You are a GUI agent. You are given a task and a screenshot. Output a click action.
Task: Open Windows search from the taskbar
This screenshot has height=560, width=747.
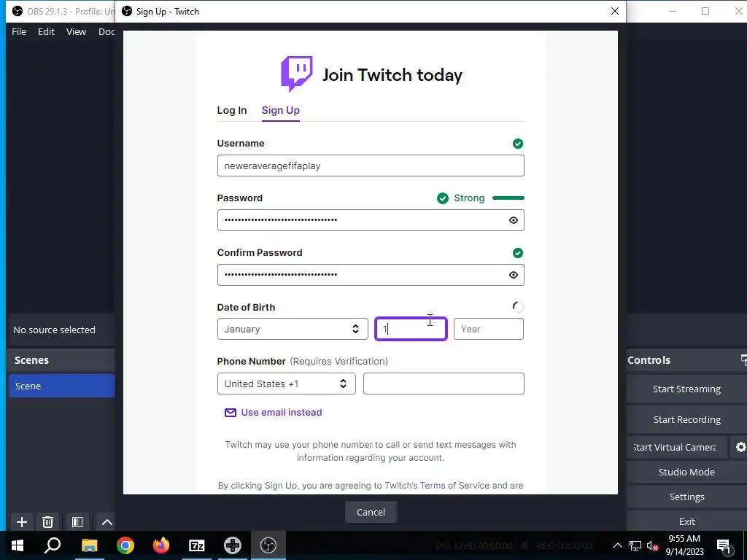coord(53,545)
